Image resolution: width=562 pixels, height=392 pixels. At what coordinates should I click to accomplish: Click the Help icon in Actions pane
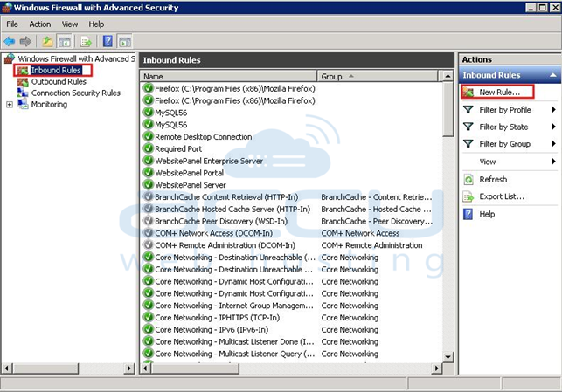(468, 214)
